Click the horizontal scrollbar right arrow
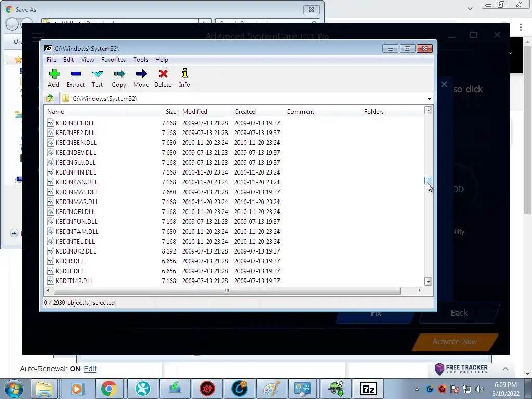The width and height of the screenshot is (532, 399). pyautogui.click(x=420, y=290)
